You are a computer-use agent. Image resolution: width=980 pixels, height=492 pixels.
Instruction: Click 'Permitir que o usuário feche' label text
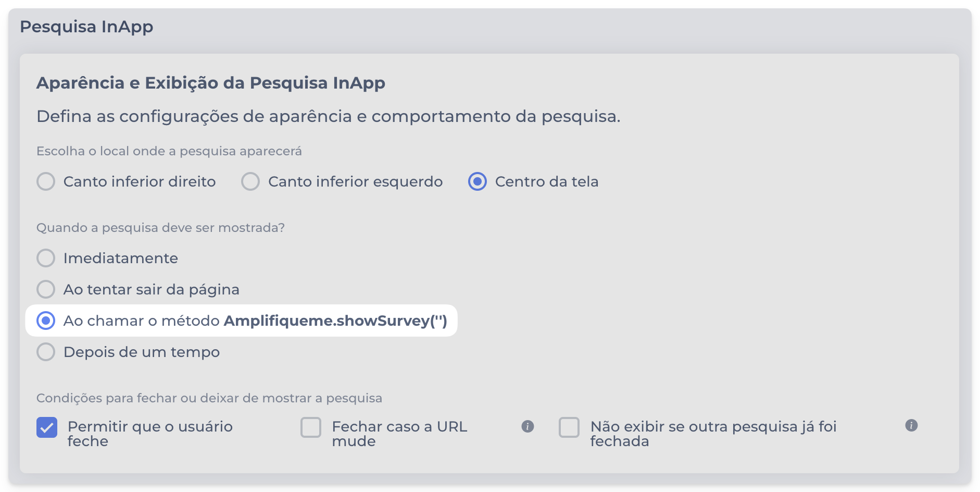coord(150,433)
